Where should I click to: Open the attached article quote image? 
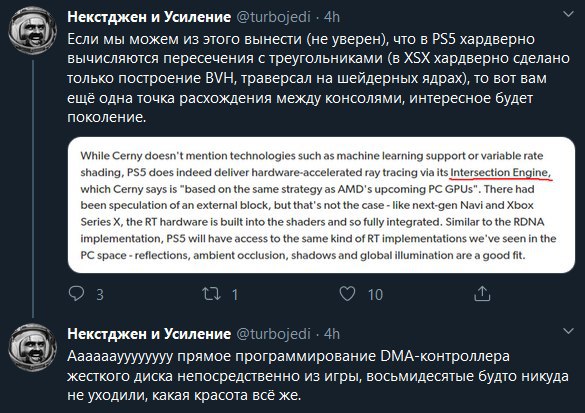coord(321,205)
